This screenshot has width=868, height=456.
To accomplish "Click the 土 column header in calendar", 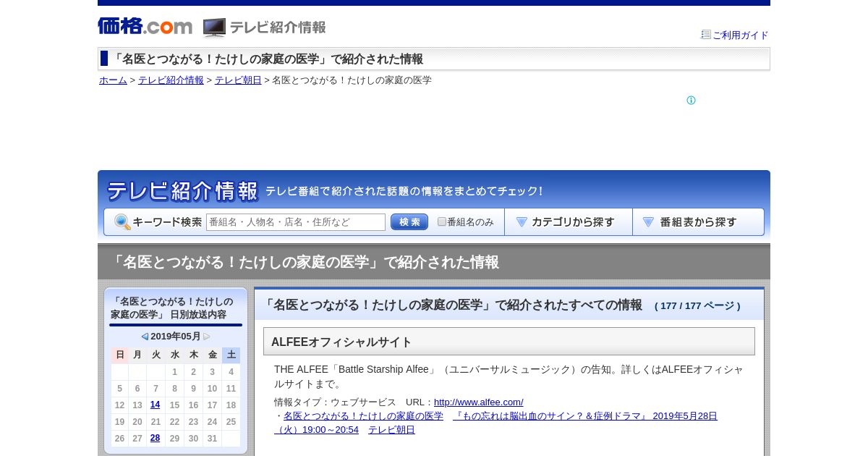I will [x=231, y=355].
